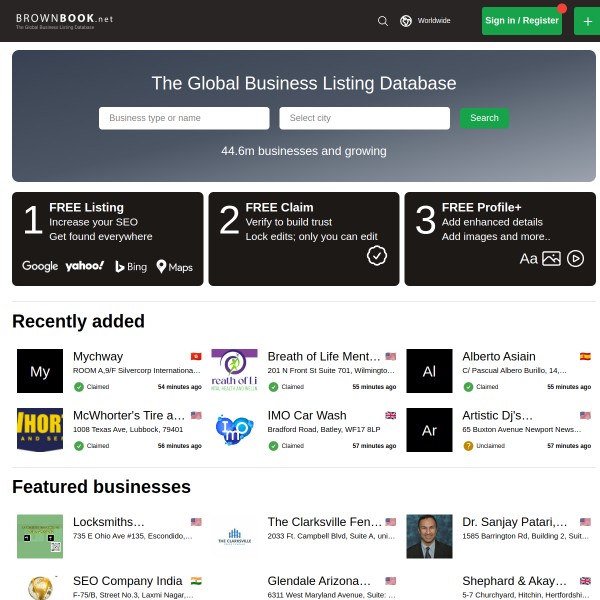Open the Breath of Life Ment... listing

click(324, 356)
